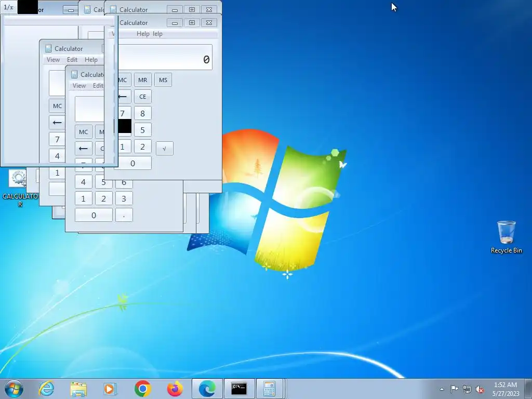Click the empty display of calculator with decimal key
Image resolution: width=532 pixels, height=399 pixels.
tap(89, 109)
